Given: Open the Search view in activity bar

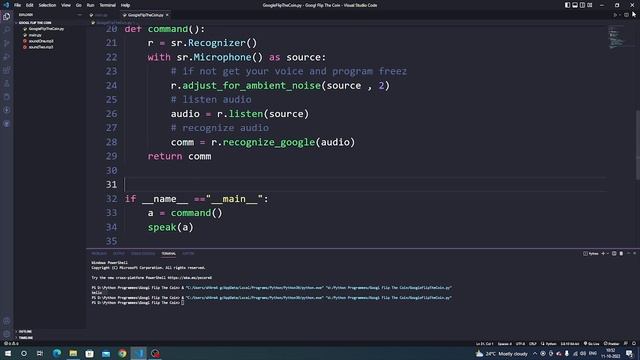Looking at the screenshot, I should point(7,30).
